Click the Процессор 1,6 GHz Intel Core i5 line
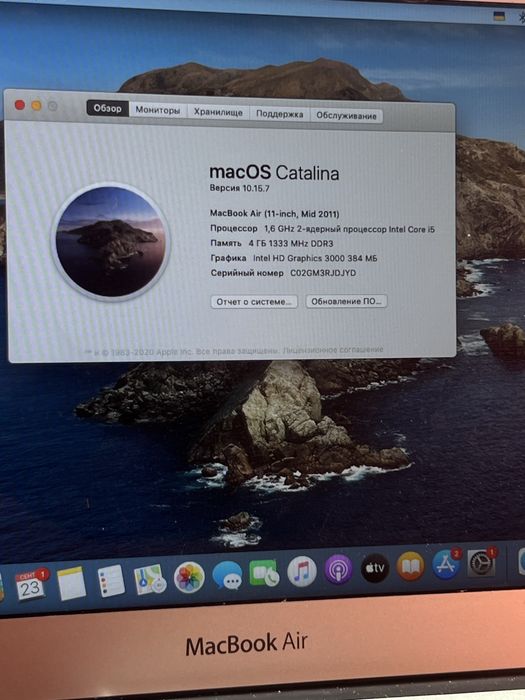Viewport: 525px width, 700px height. pos(322,229)
